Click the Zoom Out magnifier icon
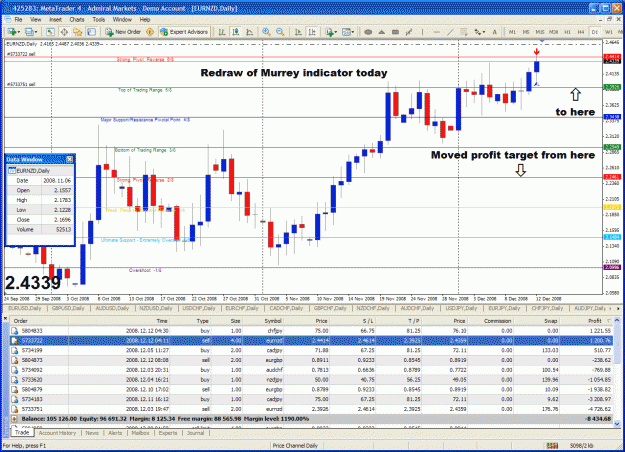Viewport: 625px width, 452px height. coord(280,32)
